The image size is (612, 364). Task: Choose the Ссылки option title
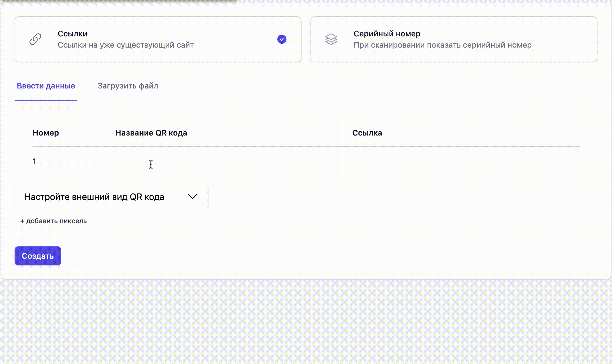click(73, 34)
